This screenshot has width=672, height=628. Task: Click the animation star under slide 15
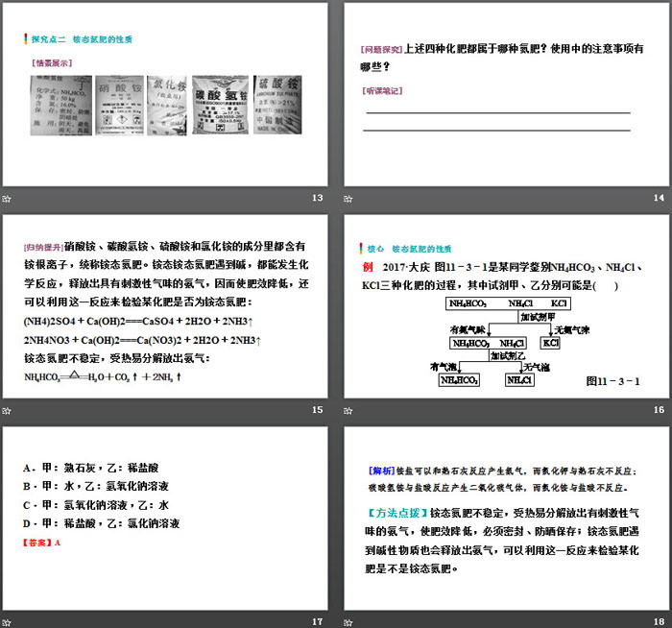[7, 410]
